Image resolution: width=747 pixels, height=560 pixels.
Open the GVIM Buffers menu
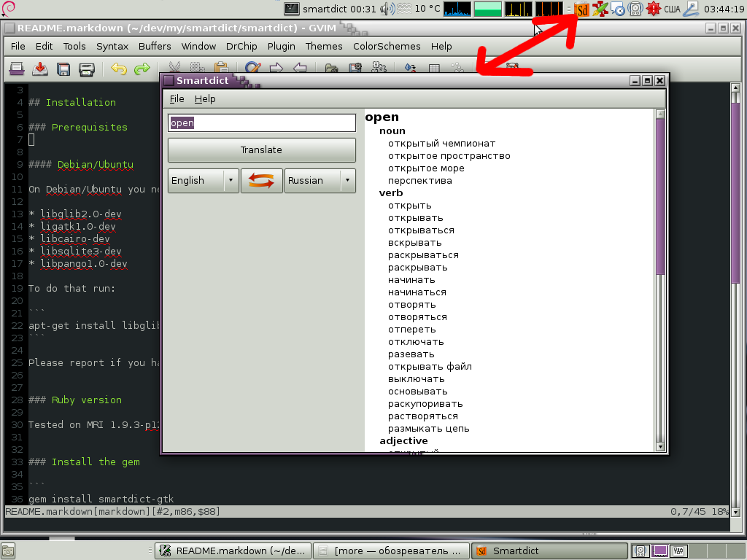click(x=155, y=46)
